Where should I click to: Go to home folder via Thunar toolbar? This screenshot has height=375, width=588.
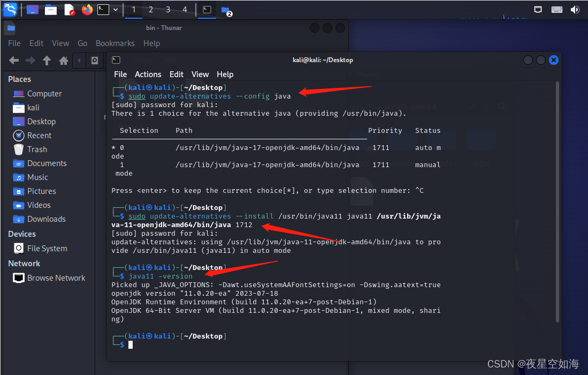pyautogui.click(x=63, y=61)
